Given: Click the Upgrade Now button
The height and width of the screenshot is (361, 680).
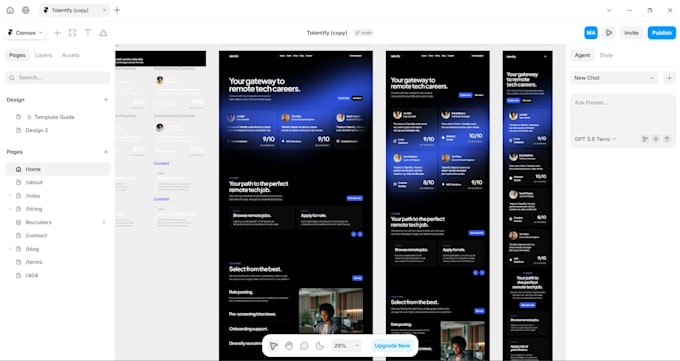Looking at the screenshot, I should point(392,346).
